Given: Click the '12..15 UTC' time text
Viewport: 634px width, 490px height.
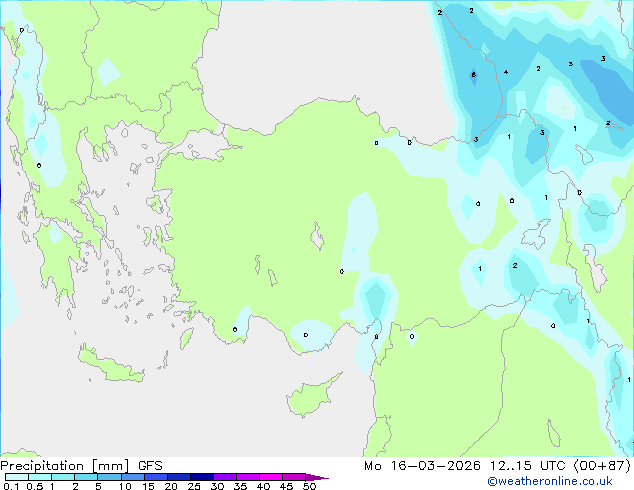Looking at the screenshot, I should tap(527, 466).
